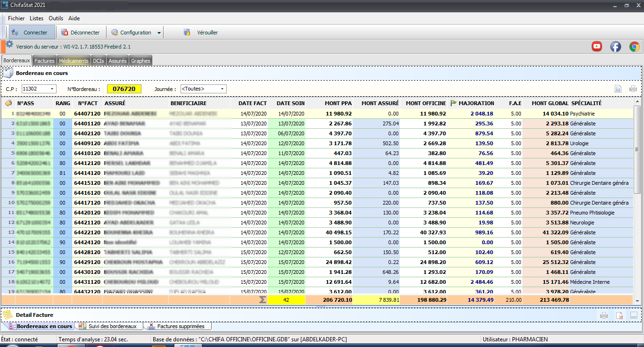This screenshot has width=644, height=347.
Task: Click the N°Bordereau 076720 field
Action: click(124, 89)
